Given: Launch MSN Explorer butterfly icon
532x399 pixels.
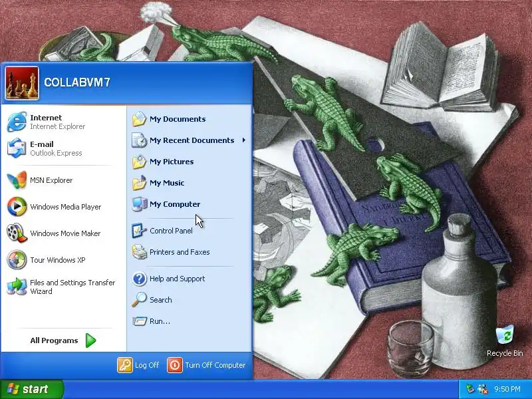Looking at the screenshot, I should tap(17, 180).
